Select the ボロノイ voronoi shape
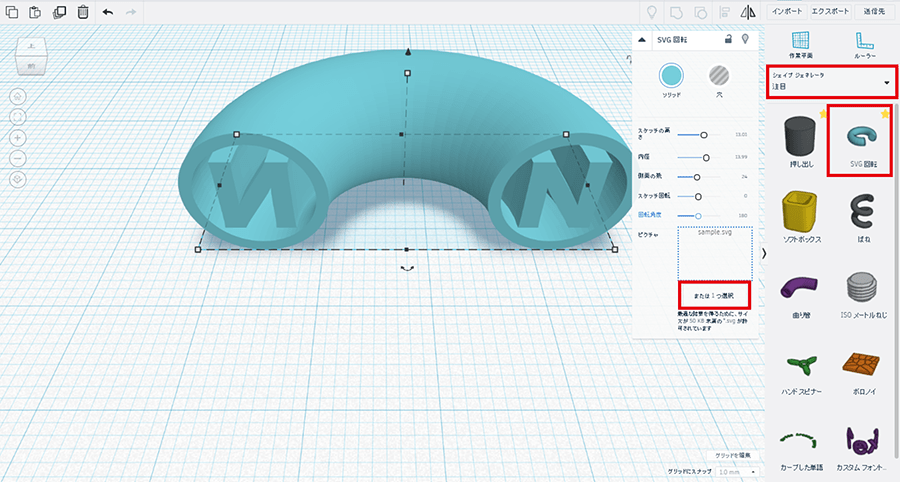Viewport: 900px width, 482px height. pyautogui.click(x=863, y=372)
